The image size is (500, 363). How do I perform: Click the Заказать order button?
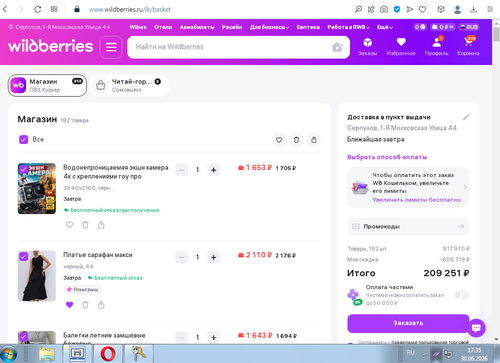tap(408, 323)
